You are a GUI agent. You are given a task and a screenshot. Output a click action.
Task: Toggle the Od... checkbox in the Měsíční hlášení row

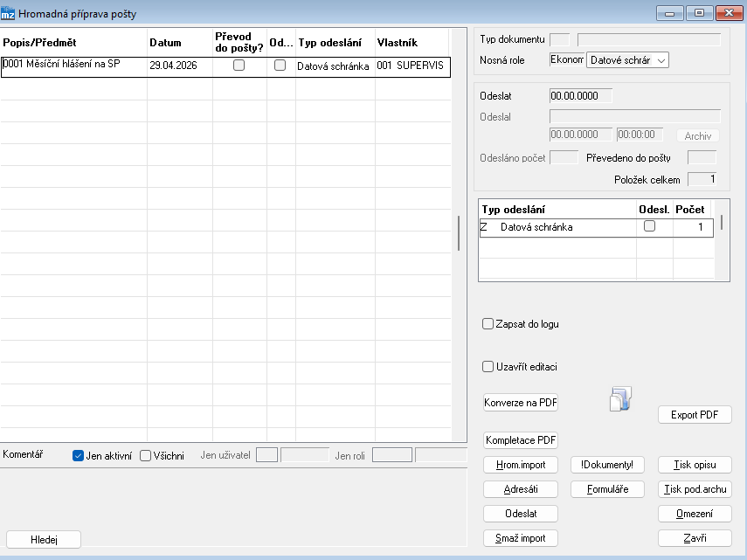pos(280,66)
